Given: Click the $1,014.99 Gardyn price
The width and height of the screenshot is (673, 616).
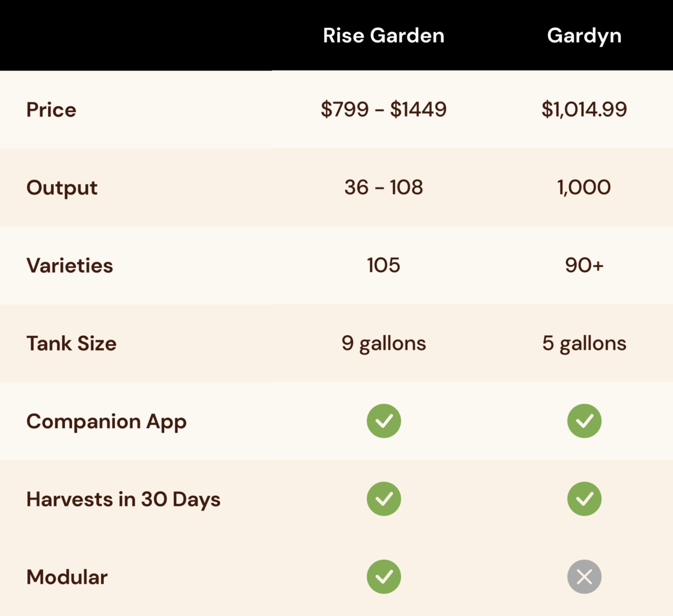Looking at the screenshot, I should tap(584, 109).
